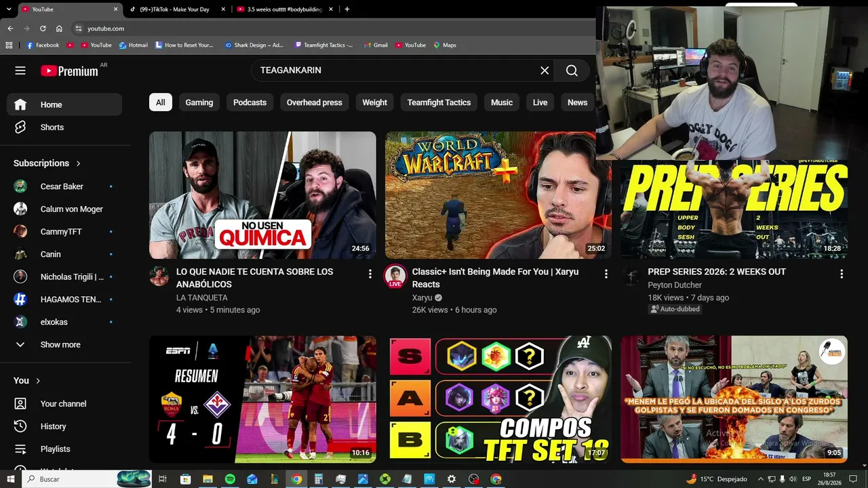Viewport: 868px width, 488px height.
Task: Play the COMPOS TFT SET thumbnail
Action: click(x=498, y=400)
